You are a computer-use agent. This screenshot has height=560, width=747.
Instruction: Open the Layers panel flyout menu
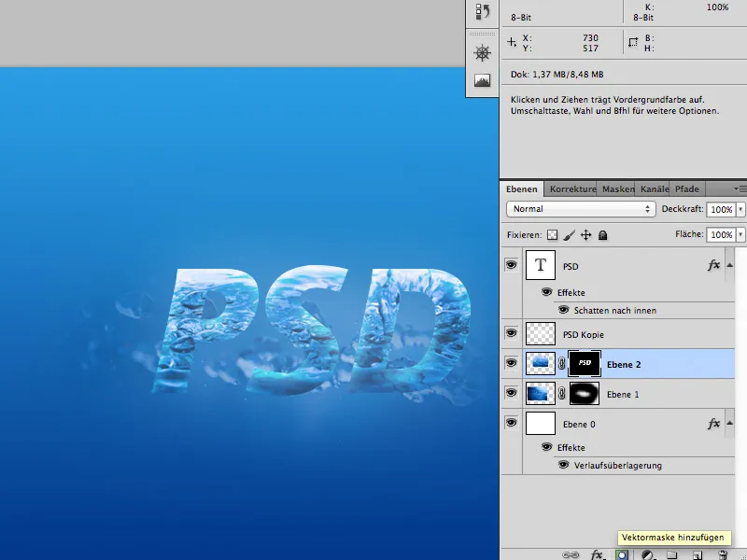[x=740, y=189]
